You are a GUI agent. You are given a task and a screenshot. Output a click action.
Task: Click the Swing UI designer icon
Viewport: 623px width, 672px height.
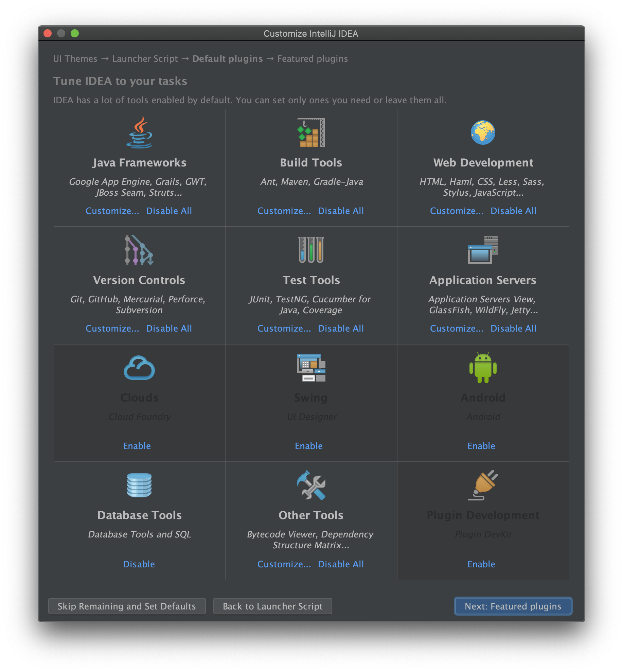point(311,368)
